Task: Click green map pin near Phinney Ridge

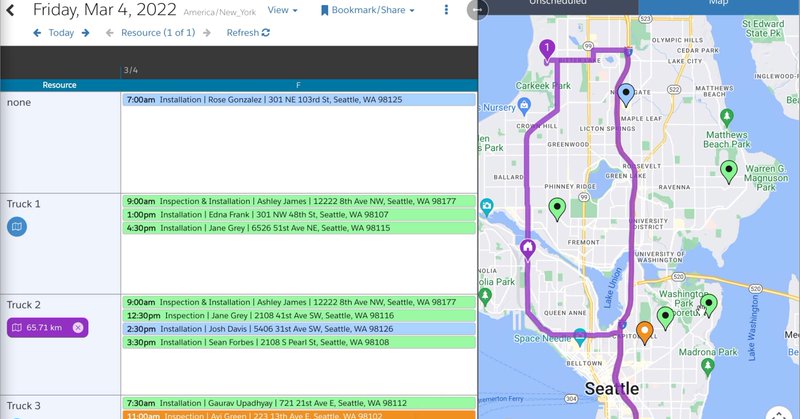Action: coord(557,208)
